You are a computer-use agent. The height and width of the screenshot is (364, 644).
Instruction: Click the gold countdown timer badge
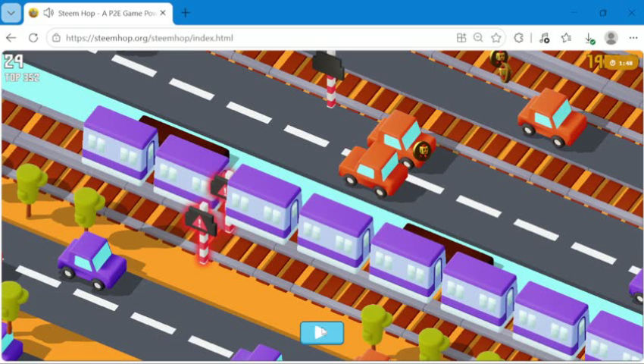pyautogui.click(x=621, y=63)
